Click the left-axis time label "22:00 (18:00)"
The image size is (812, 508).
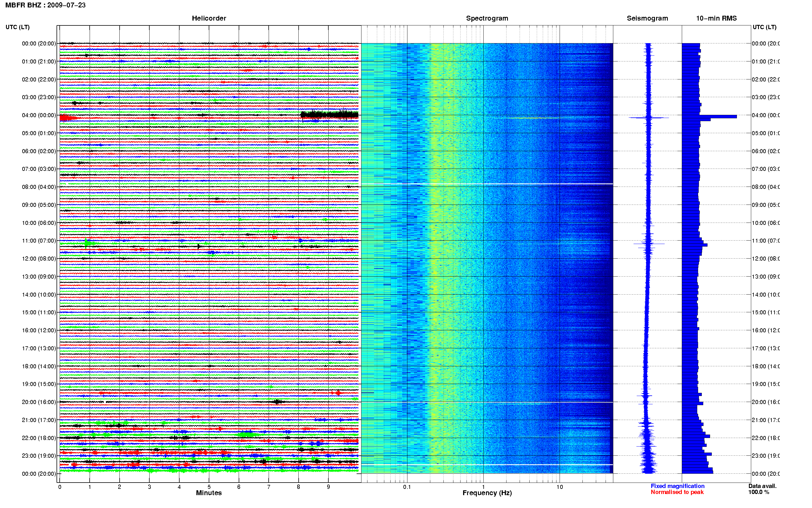tap(39, 438)
